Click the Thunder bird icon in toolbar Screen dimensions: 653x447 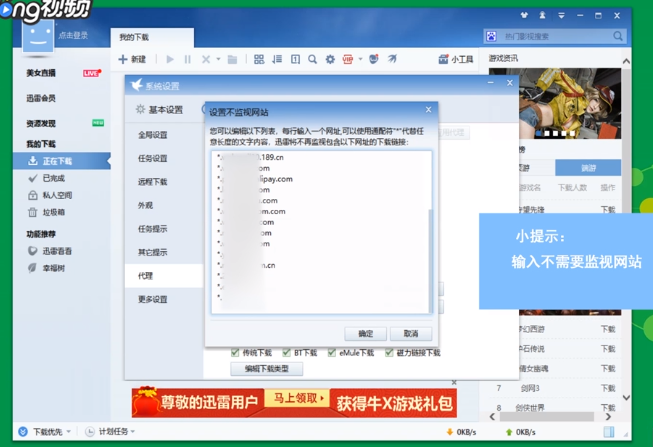pyautogui.click(x=392, y=59)
